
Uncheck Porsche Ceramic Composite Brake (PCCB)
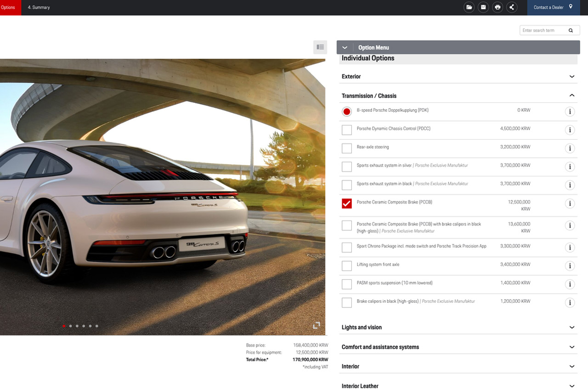347,204
